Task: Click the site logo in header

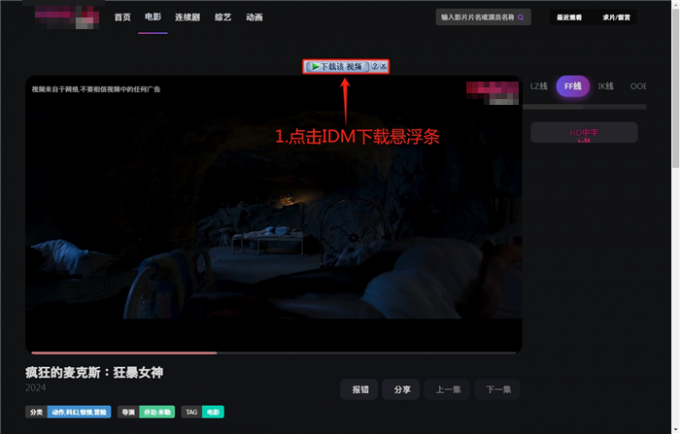Action: [x=67, y=17]
